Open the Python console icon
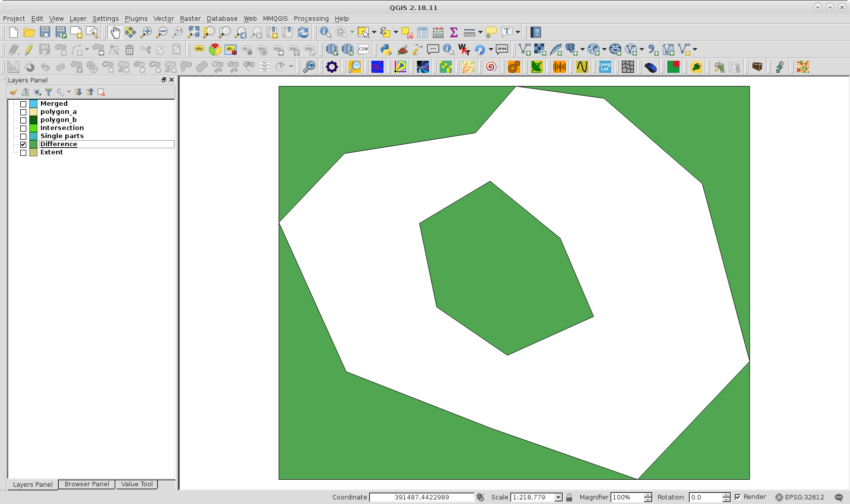The width and height of the screenshot is (850, 504). (x=386, y=50)
